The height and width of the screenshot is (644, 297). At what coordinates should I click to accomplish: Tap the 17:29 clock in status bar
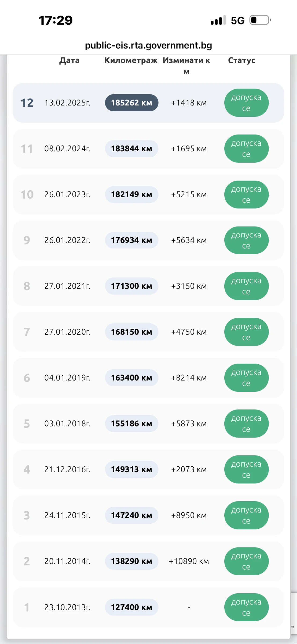tap(56, 20)
